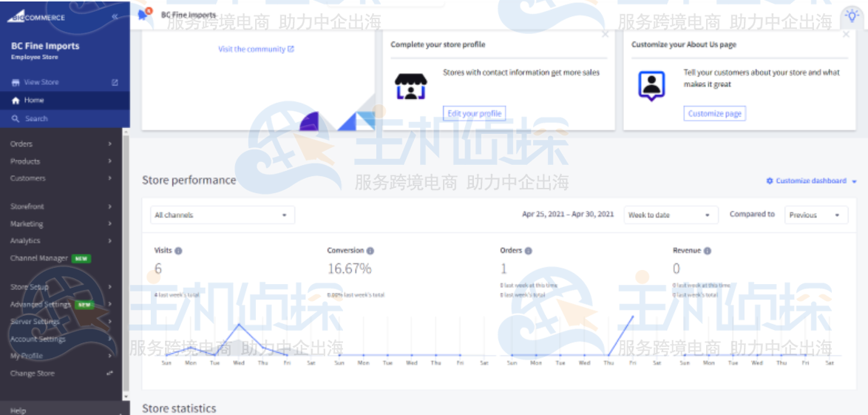The image size is (868, 415).
Task: Expand the Customers menu chevron
Action: coord(109,178)
